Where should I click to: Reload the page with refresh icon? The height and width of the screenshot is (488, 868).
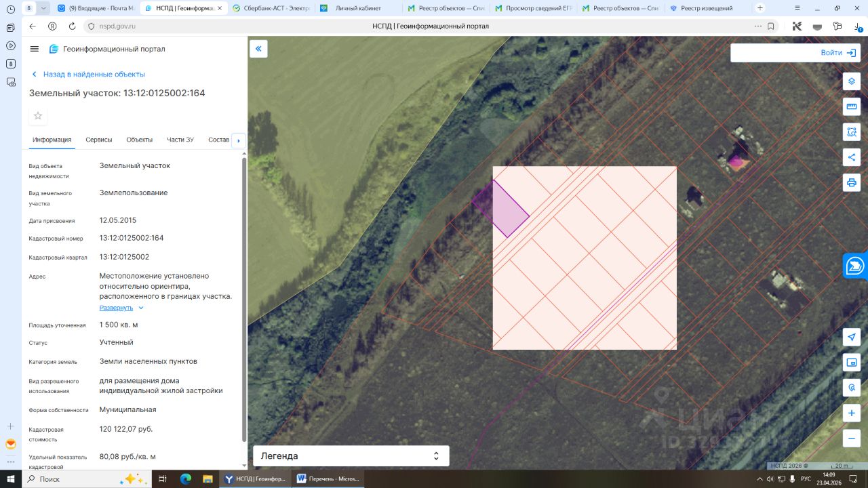(72, 26)
